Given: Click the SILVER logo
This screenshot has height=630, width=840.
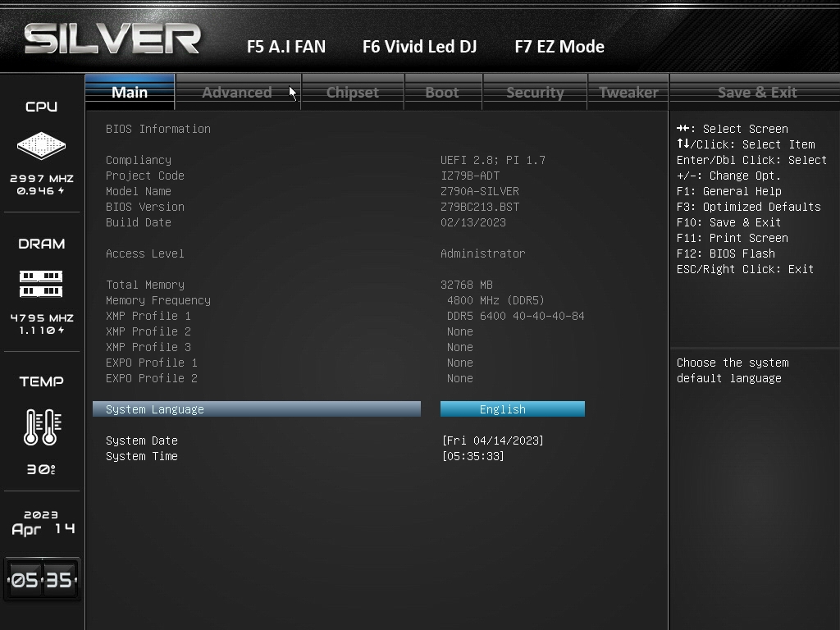Looking at the screenshot, I should pyautogui.click(x=112, y=39).
